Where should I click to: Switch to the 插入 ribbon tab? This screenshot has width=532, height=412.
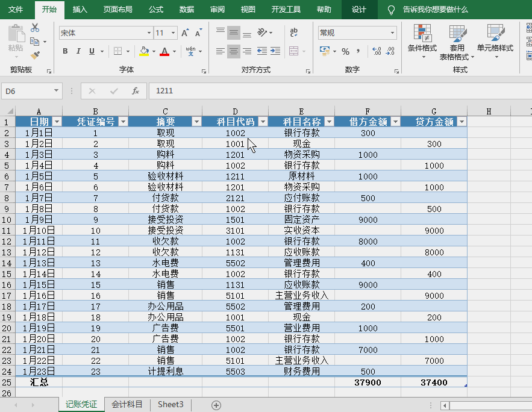tap(80, 10)
